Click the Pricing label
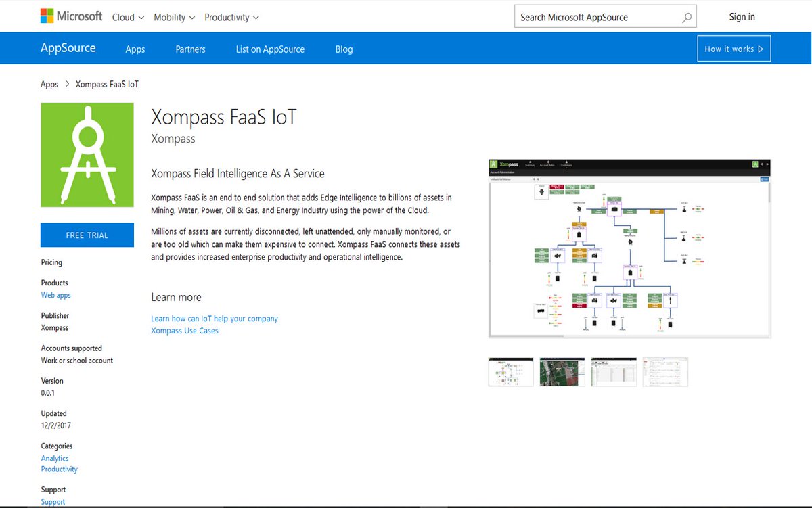The image size is (812, 508). (51, 262)
